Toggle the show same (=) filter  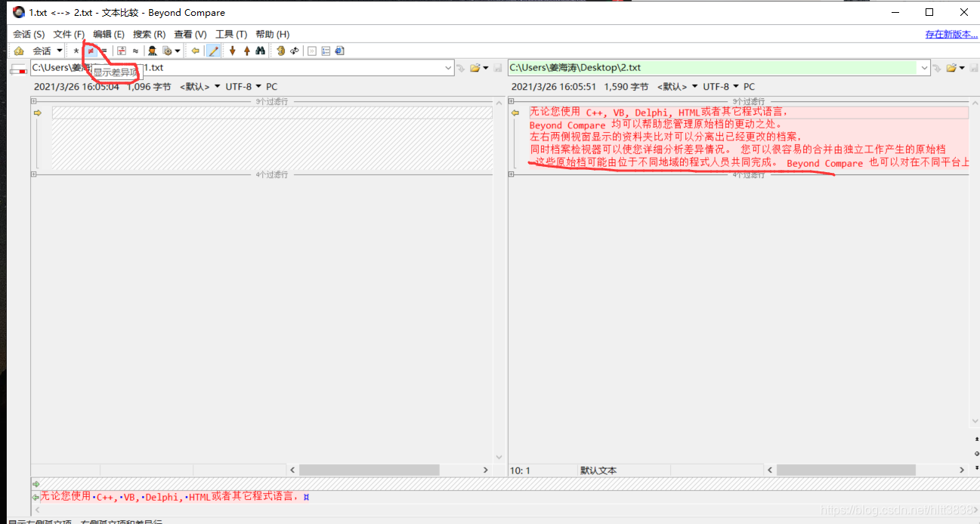[104, 51]
